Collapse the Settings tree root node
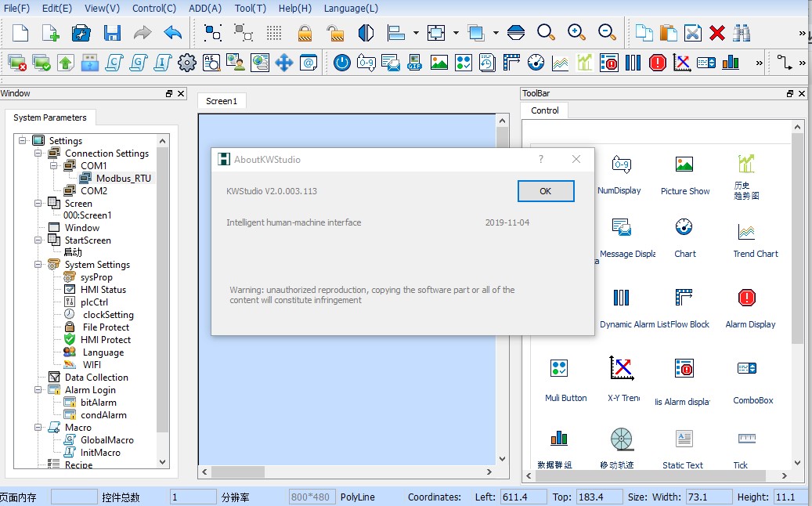The image size is (812, 506). tap(22, 140)
